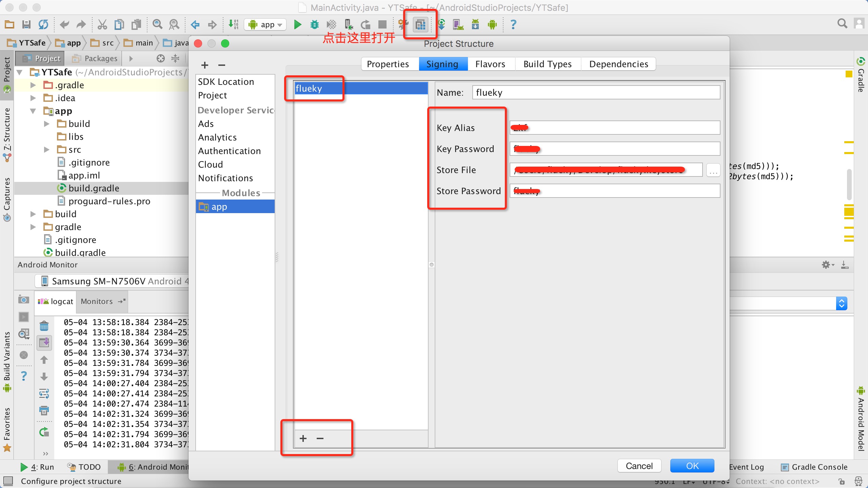Click the Store Password input field
This screenshot has width=868, height=488.
[x=615, y=191]
